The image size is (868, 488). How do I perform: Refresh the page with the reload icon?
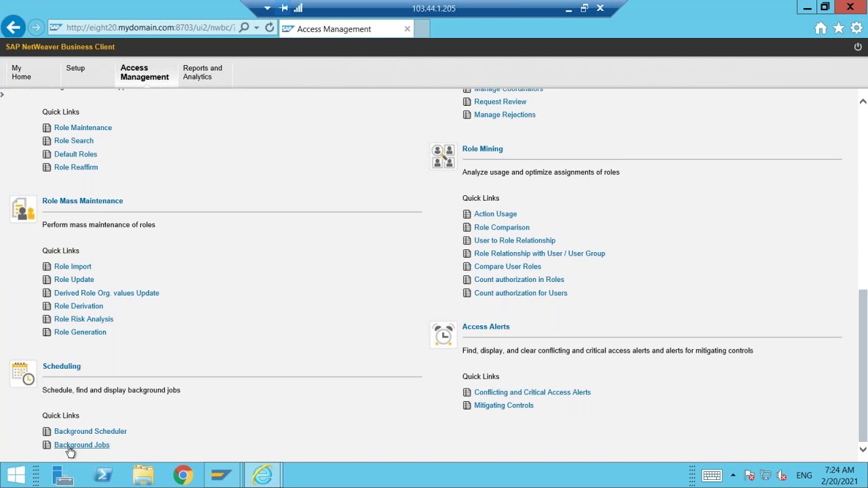[269, 28]
